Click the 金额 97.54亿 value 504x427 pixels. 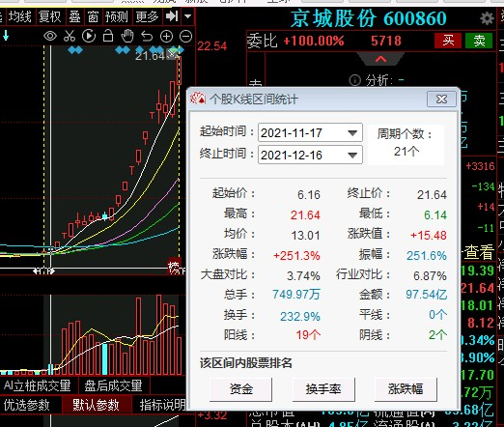[x=426, y=295]
